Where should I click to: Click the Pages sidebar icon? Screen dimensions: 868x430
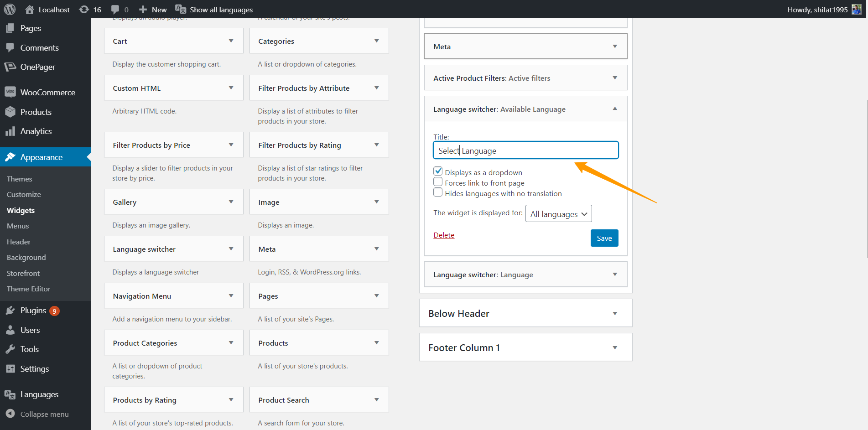pos(10,28)
